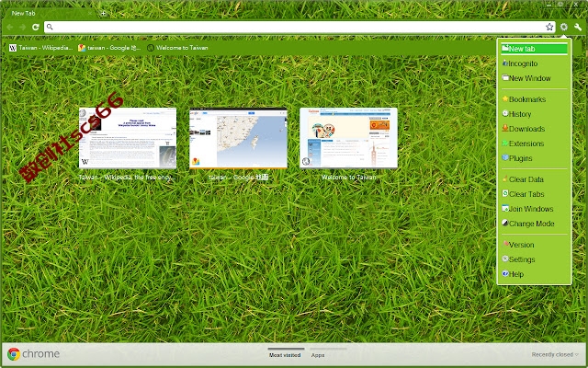Open Plugins from the popup menu
Viewport: 588px width, 368px height.
pos(534,158)
